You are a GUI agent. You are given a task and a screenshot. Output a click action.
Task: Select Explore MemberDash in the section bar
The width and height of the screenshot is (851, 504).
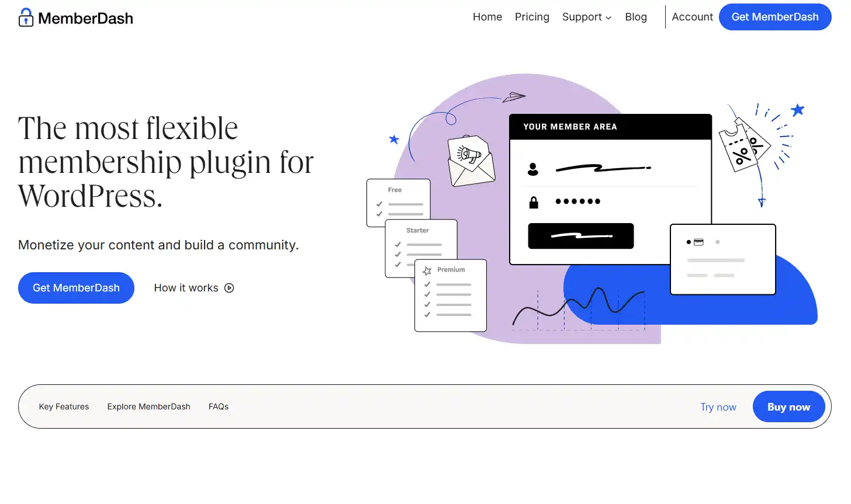tap(148, 406)
